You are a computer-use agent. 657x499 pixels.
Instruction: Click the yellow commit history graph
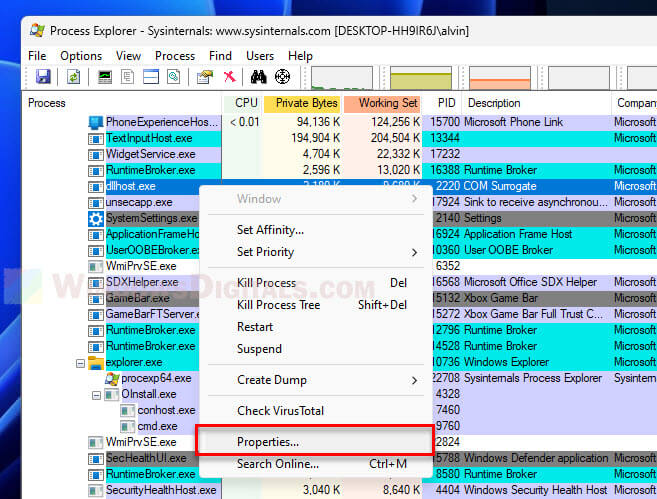point(421,78)
